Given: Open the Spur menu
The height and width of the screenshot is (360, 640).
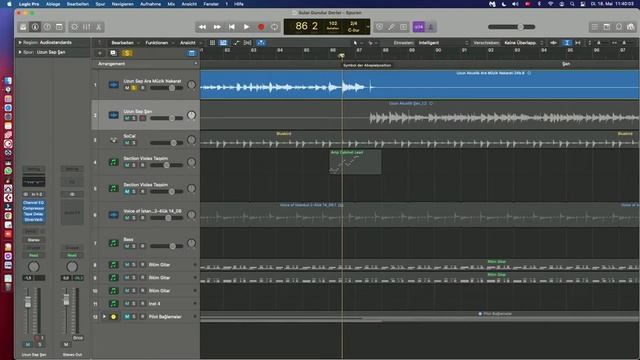Looking at the screenshot, I should (x=100, y=4).
